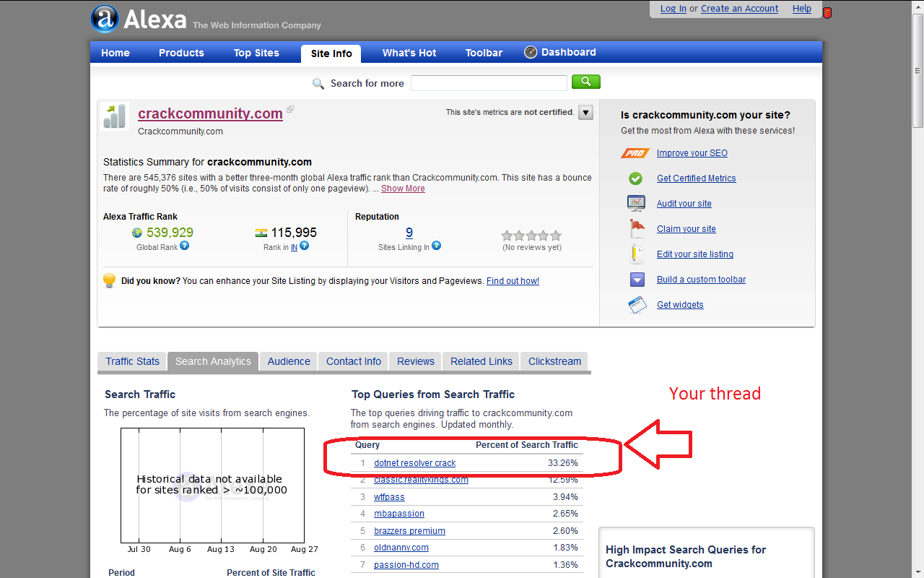Click the review stars rating
The image size is (924, 578).
coord(531,236)
